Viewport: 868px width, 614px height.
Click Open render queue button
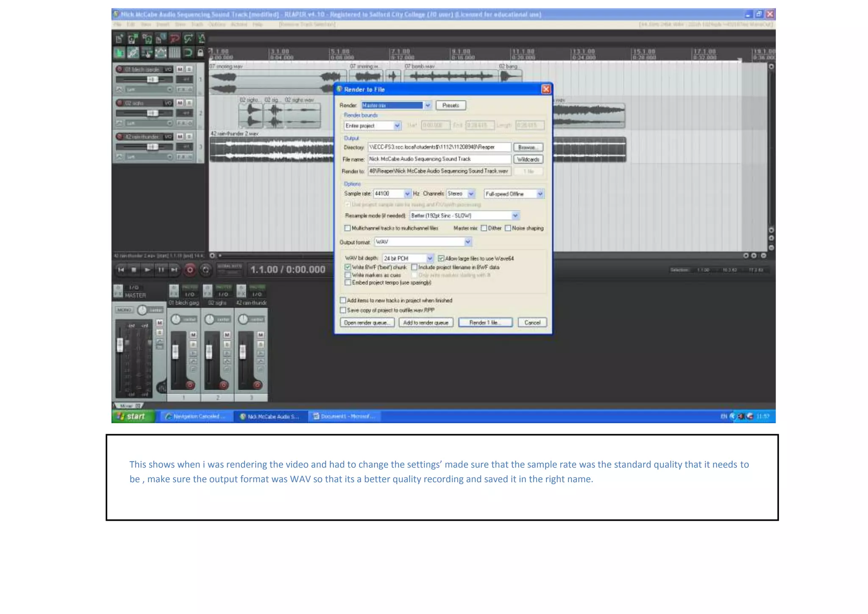(x=367, y=323)
